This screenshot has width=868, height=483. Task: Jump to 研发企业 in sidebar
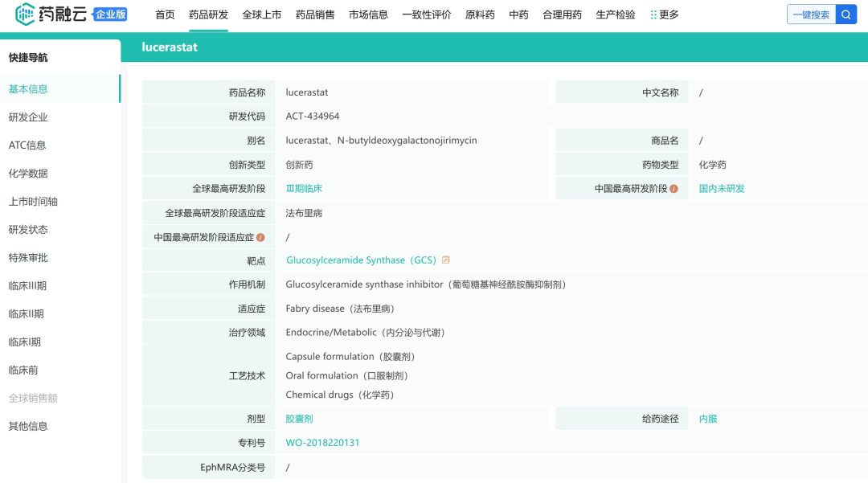(28, 117)
